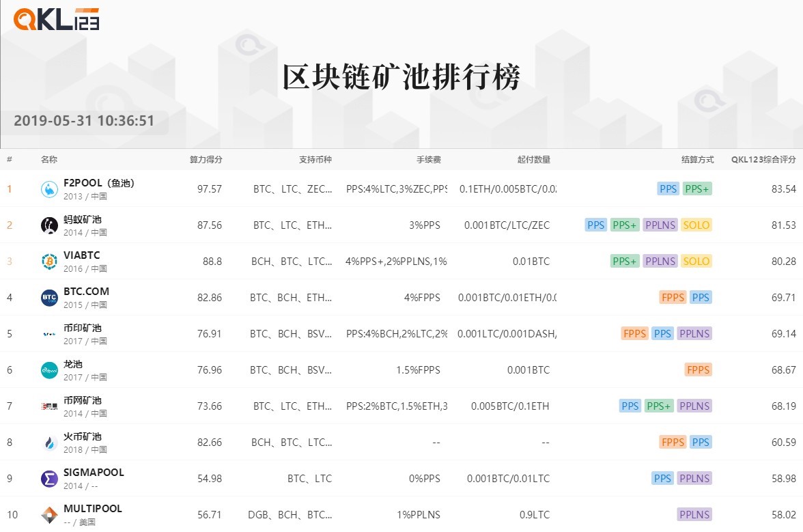The image size is (803, 532).
Task: Click the FPPS tag in 币印矿池 row
Action: 634,334
